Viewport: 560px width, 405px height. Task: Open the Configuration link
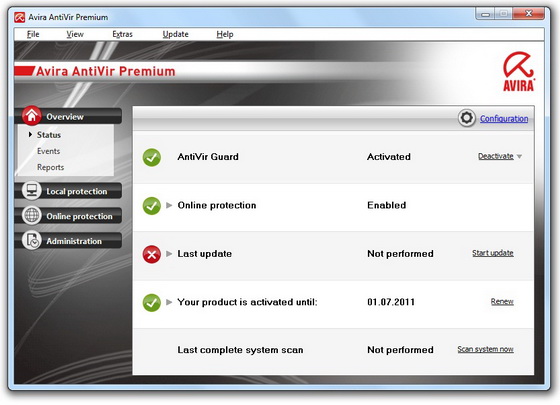coord(504,119)
